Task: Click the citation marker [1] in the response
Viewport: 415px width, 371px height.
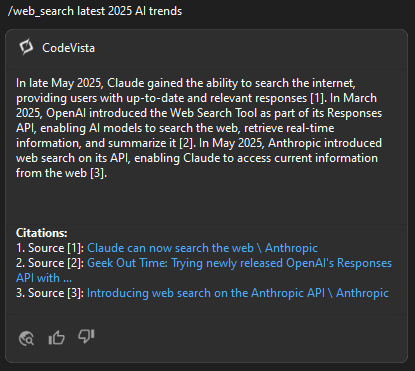Action: point(317,98)
